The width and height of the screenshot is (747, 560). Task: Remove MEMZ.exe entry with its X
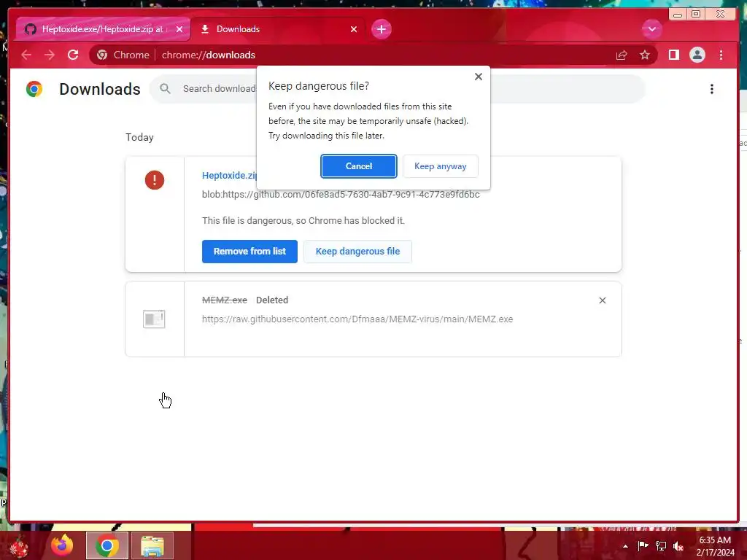coord(602,300)
